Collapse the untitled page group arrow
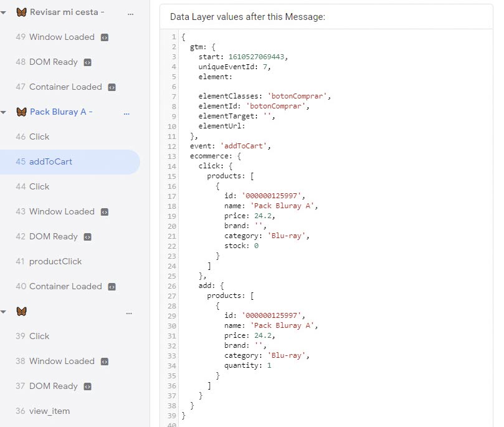This screenshot has height=427, width=504. 4,312
